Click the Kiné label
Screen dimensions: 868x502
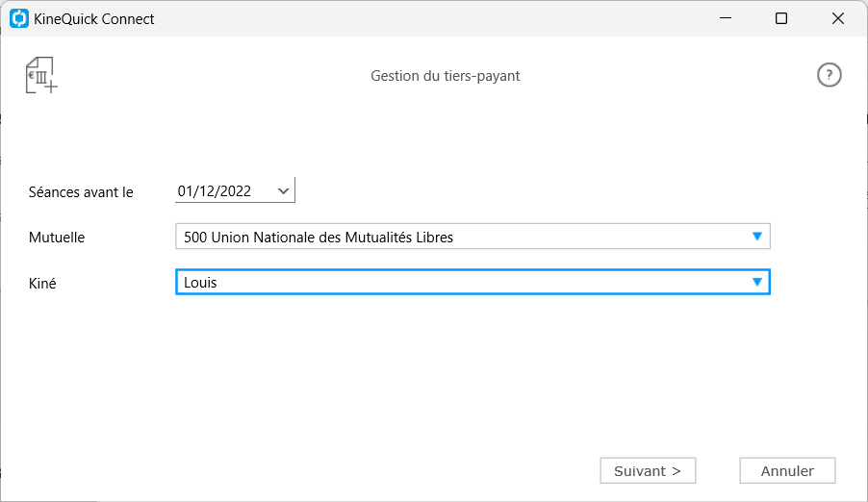[x=42, y=283]
